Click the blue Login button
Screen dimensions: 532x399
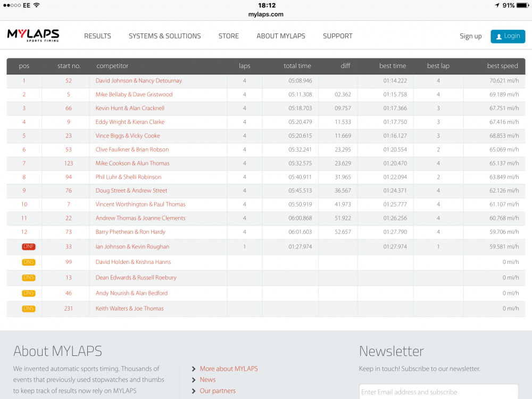[x=508, y=36]
